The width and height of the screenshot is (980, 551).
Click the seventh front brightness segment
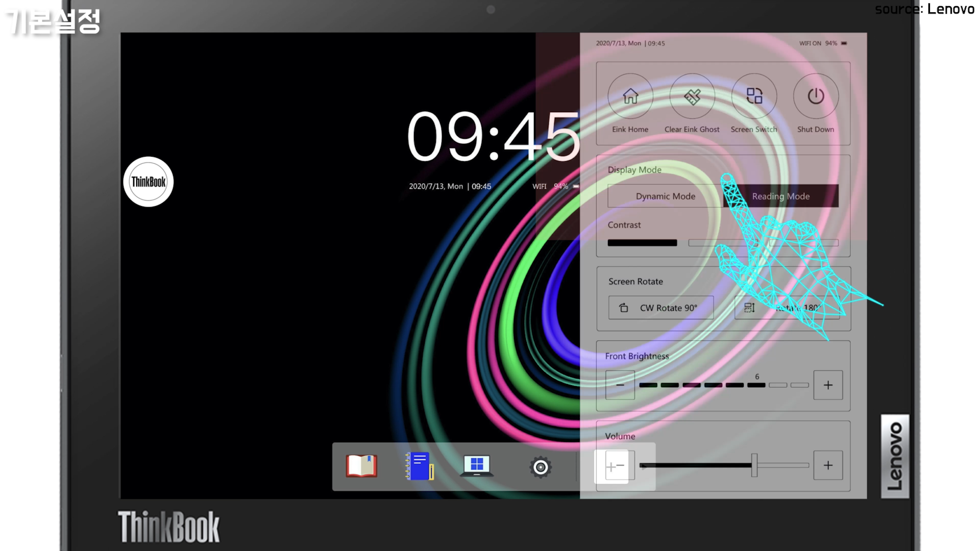[x=778, y=385]
